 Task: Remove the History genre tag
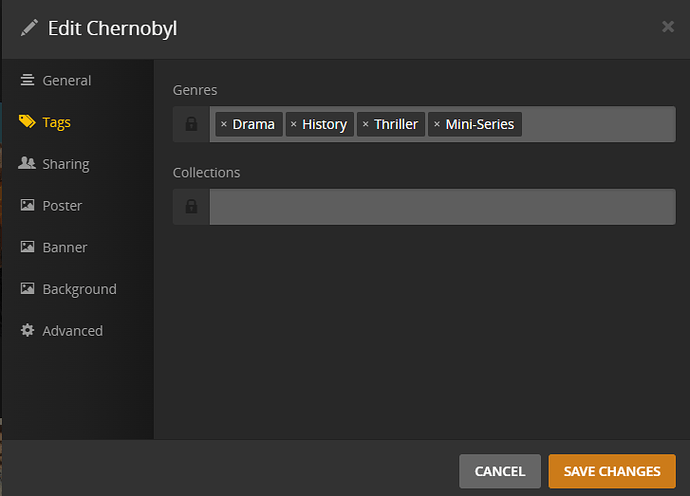coord(294,124)
